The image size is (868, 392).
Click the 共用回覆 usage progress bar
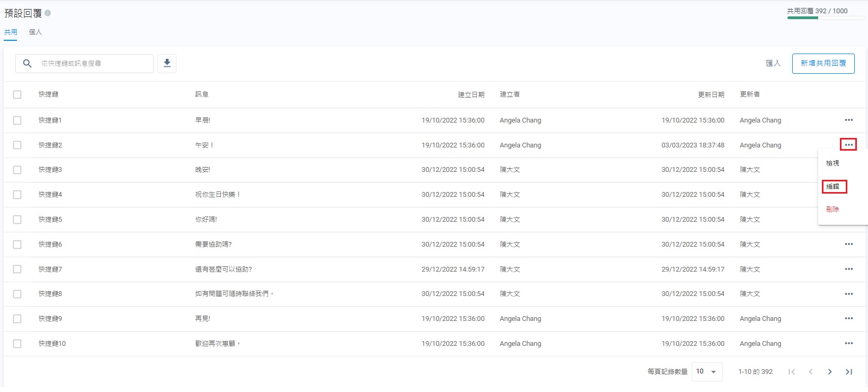(x=826, y=18)
